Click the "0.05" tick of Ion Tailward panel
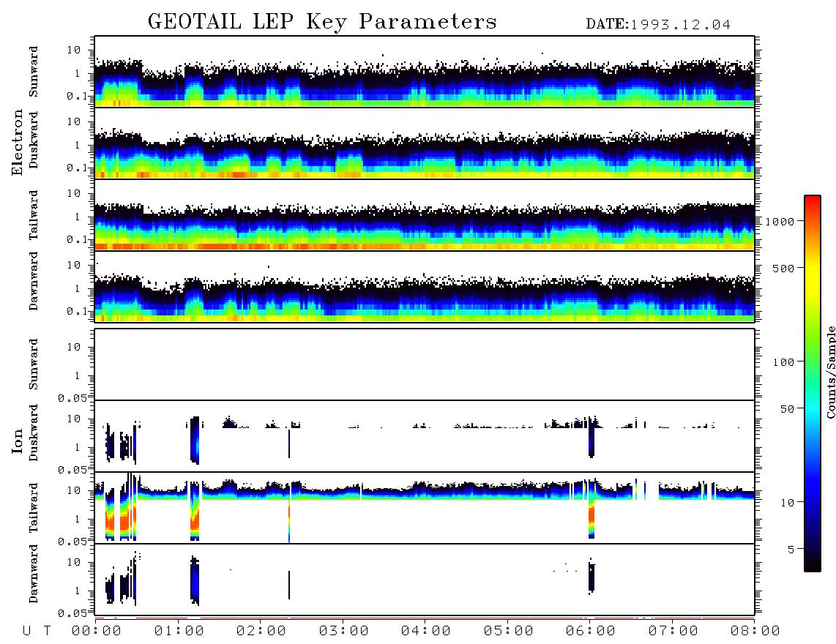This screenshot has height=644, width=836. tap(72, 542)
